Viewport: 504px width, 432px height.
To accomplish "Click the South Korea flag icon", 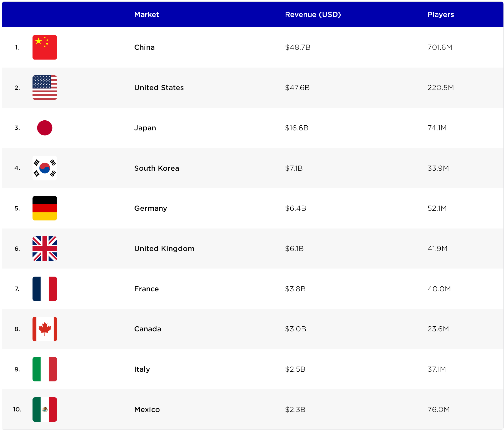I will coord(45,168).
